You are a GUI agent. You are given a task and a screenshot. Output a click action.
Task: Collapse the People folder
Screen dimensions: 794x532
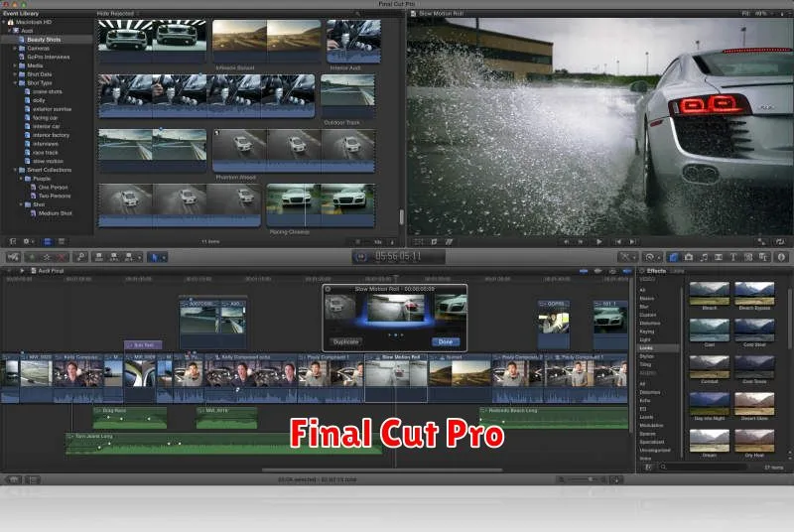pos(21,179)
